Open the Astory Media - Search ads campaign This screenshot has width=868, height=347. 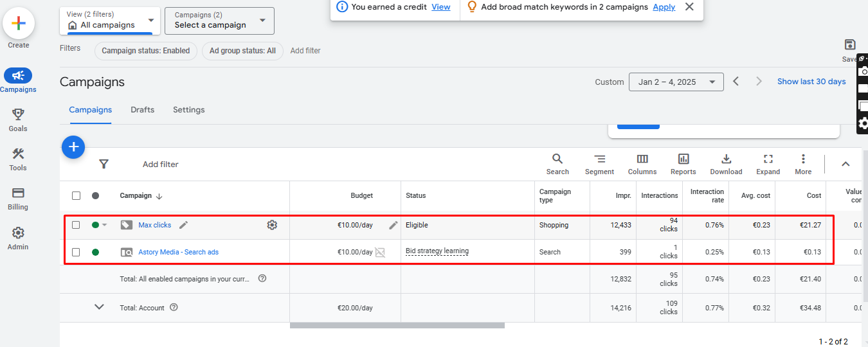point(178,252)
